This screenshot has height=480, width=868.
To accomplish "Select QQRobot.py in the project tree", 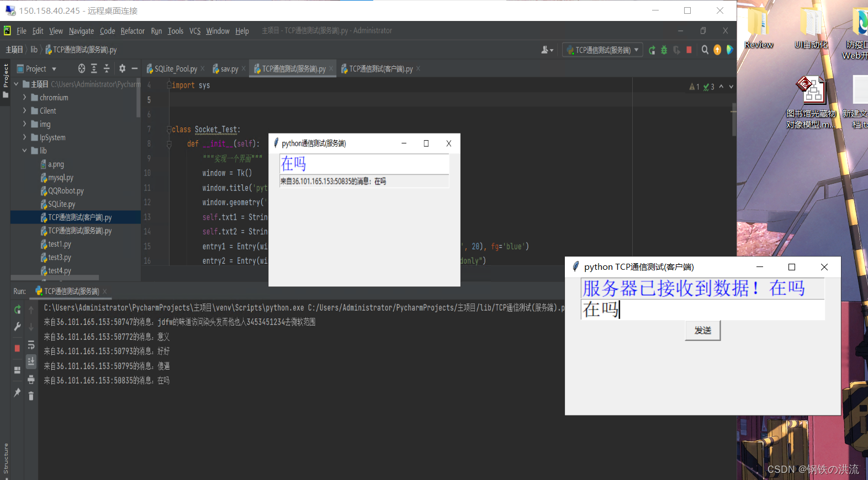I will click(x=66, y=191).
